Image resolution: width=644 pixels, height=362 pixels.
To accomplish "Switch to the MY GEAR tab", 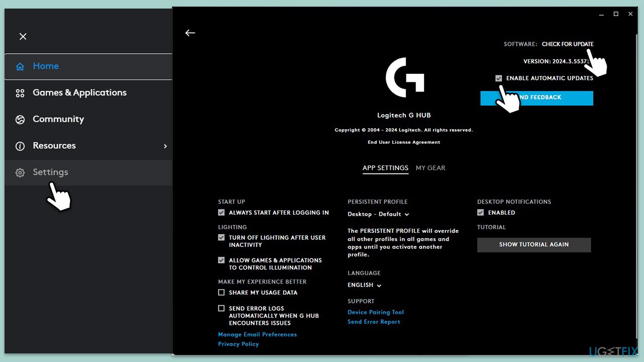I will 431,168.
